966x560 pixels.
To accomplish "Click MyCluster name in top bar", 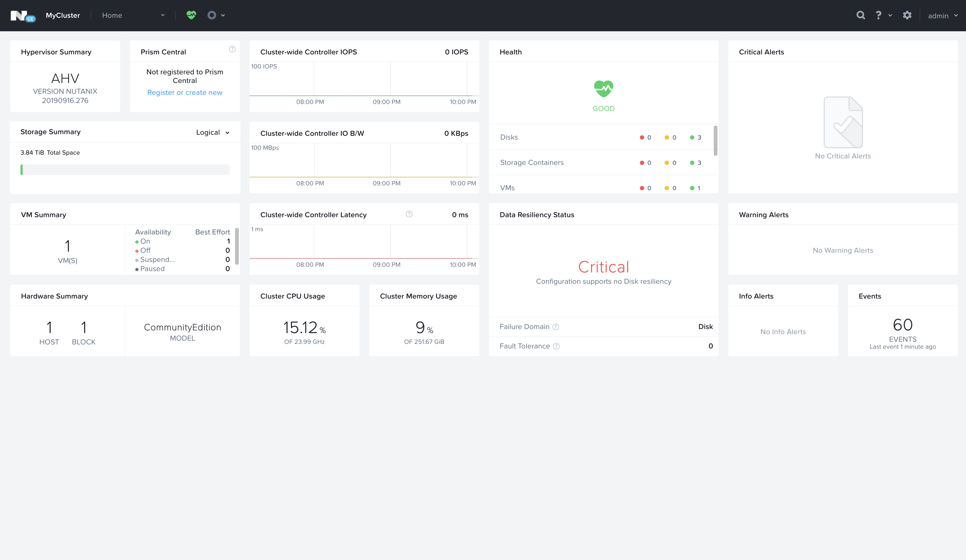I will (63, 15).
